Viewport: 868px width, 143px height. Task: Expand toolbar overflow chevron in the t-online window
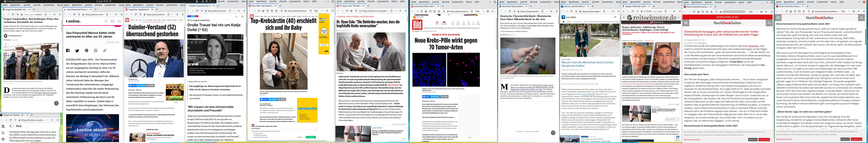[x=116, y=14]
